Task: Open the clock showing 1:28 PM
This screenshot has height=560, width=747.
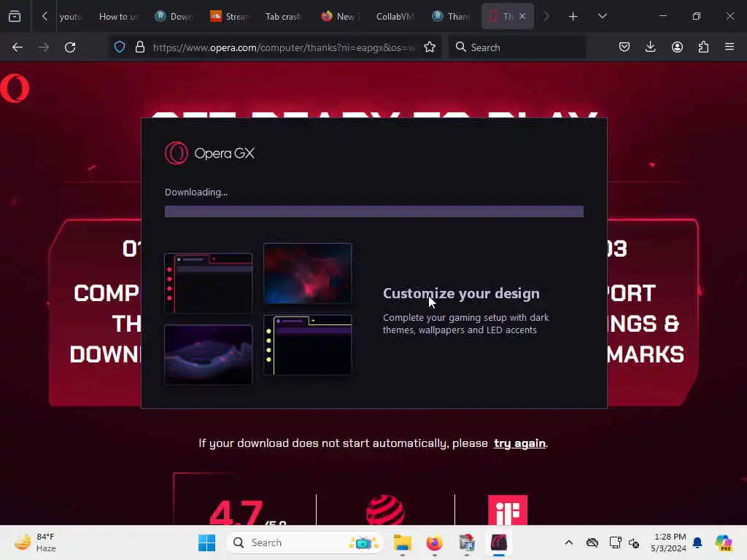Action: pos(668,542)
